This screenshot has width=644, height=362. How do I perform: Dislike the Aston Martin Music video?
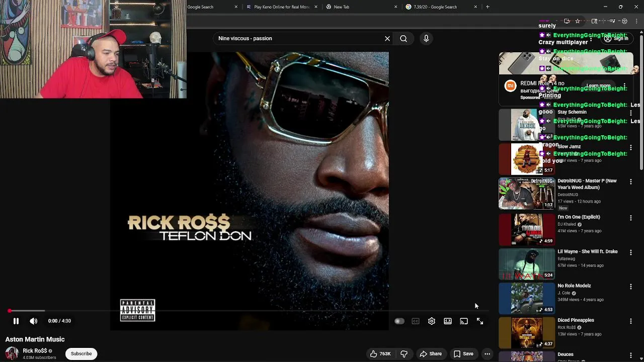pyautogui.click(x=404, y=354)
